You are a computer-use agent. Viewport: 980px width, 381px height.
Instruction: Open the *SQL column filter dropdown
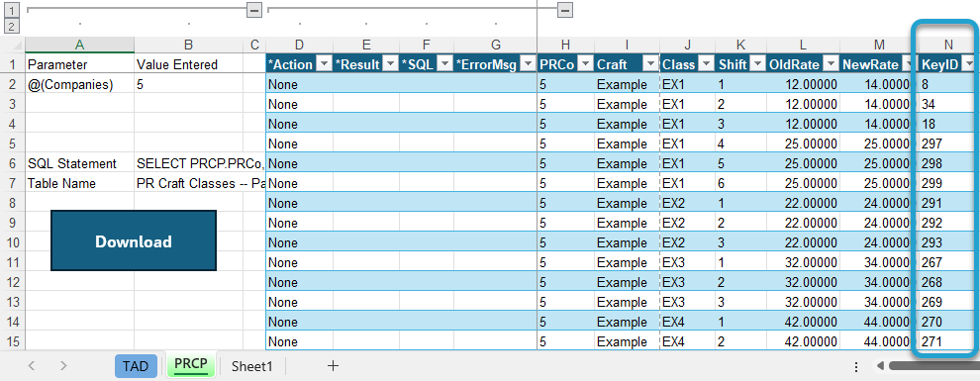click(444, 64)
